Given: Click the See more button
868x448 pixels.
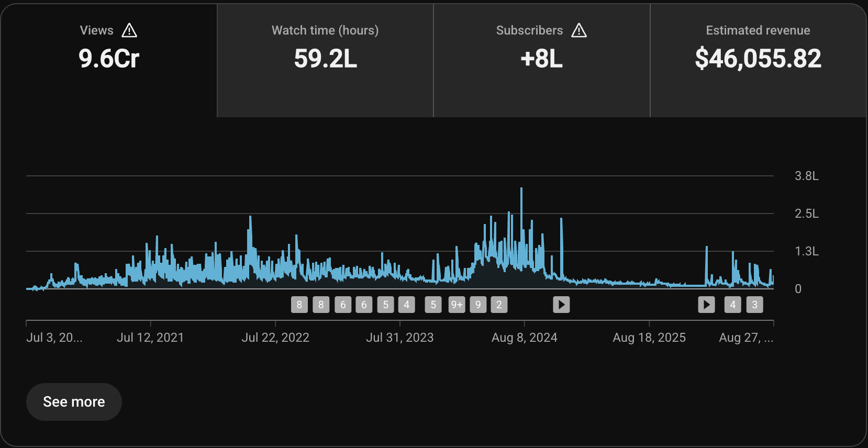Looking at the screenshot, I should point(74,402).
